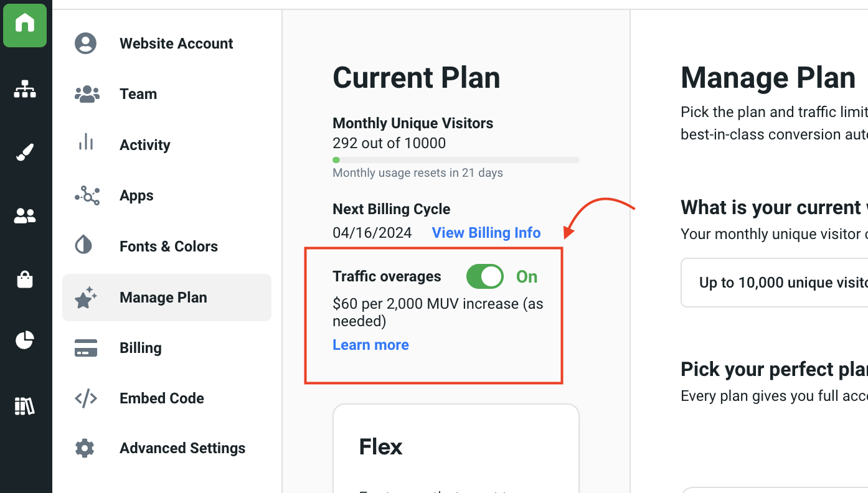Turn off the Traffic overages toggle
868x493 pixels.
coord(485,276)
